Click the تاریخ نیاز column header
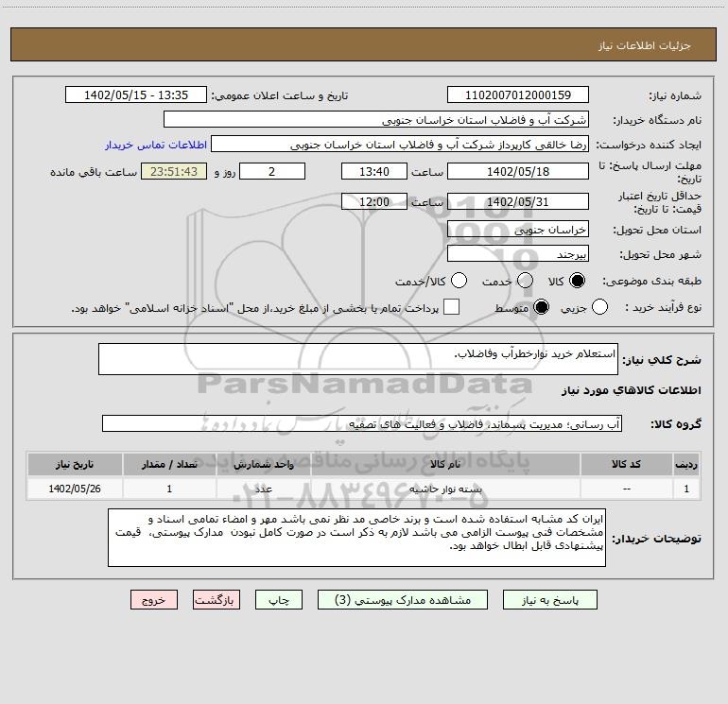This screenshot has width=728, height=704. (75, 464)
